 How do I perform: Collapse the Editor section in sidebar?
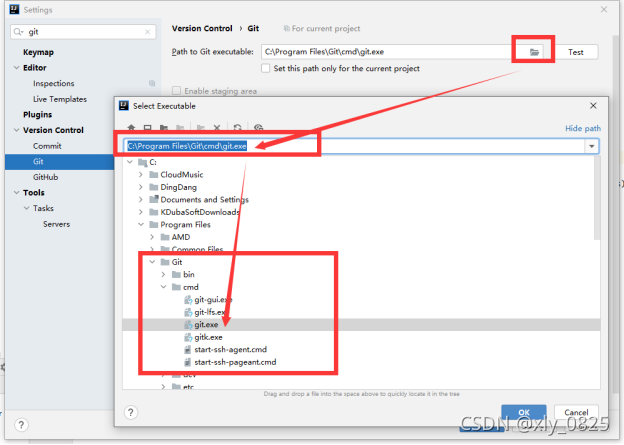pos(16,68)
